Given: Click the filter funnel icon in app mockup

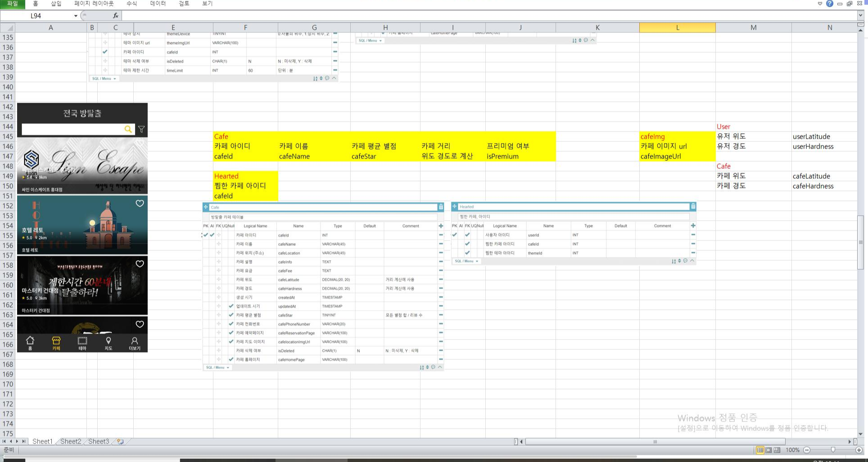Looking at the screenshot, I should coord(141,129).
